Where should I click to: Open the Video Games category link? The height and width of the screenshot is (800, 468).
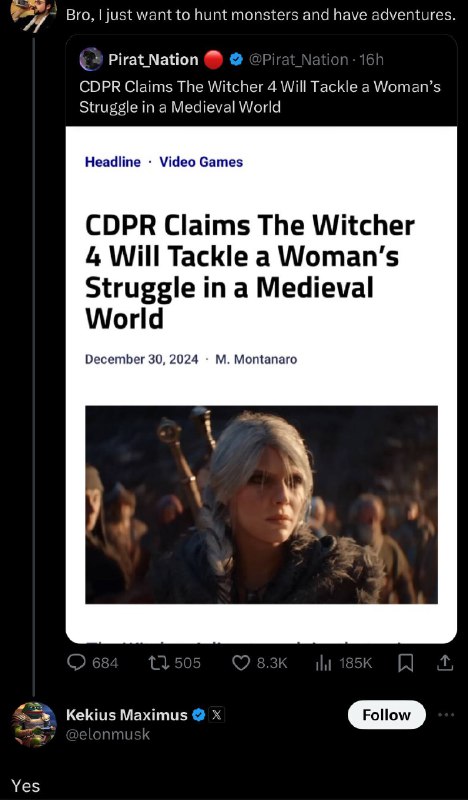[201, 162]
